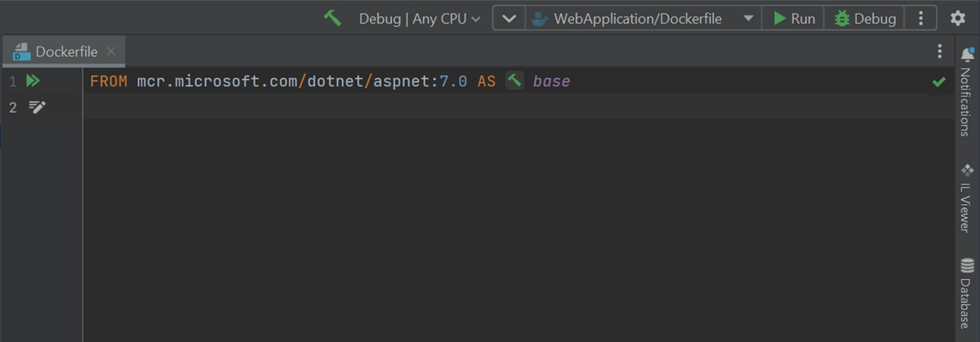Toggle the Database tool window
Image resolution: width=980 pixels, height=342 pixels.
(x=967, y=294)
